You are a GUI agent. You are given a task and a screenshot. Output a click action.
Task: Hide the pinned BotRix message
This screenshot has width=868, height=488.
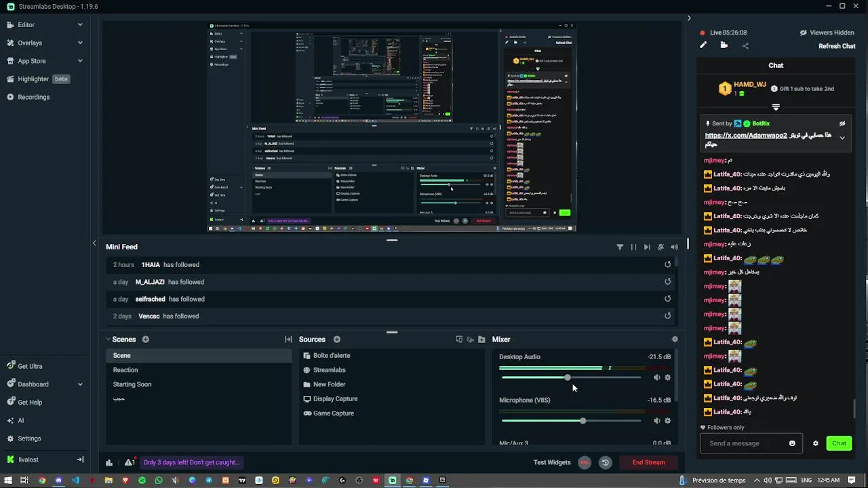click(x=842, y=124)
